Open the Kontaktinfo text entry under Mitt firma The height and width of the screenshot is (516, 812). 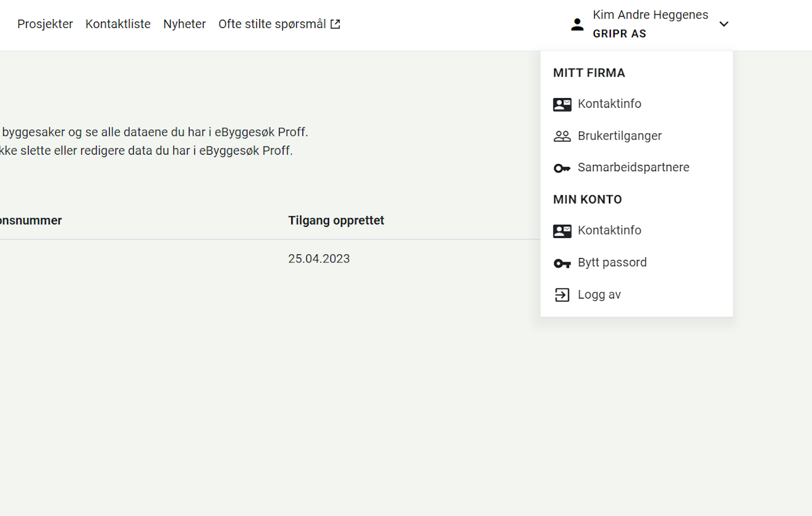(x=609, y=104)
